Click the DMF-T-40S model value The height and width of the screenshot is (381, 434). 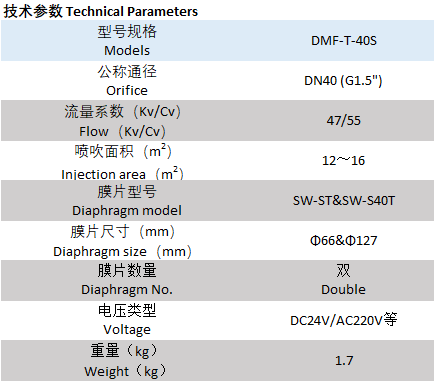tap(344, 41)
